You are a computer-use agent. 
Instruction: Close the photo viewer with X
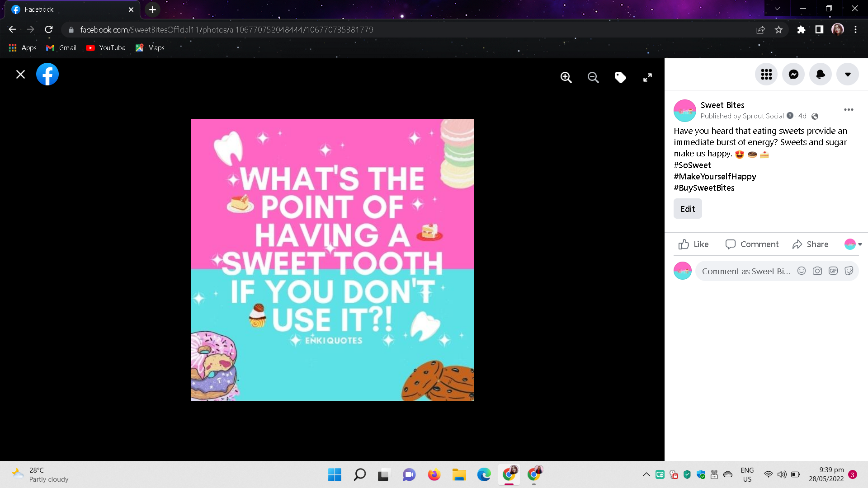[20, 75]
